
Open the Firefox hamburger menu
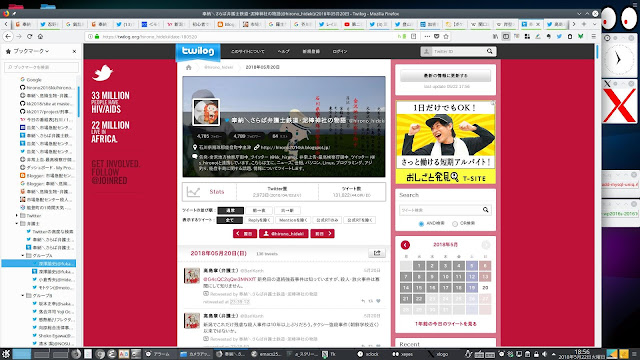point(593,36)
